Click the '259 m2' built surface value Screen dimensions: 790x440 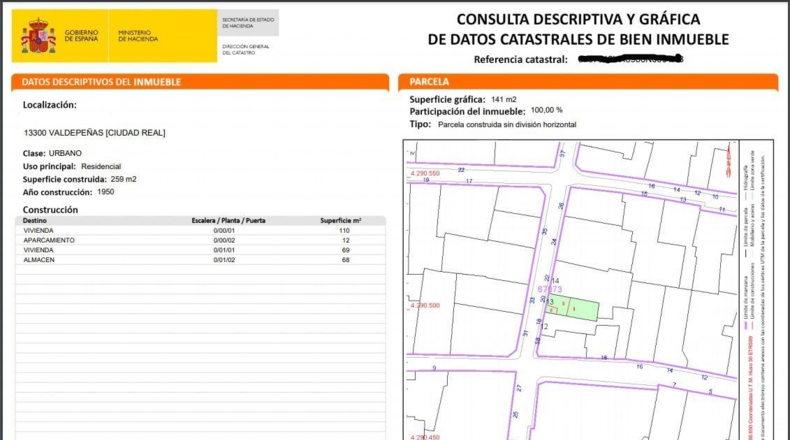tap(123, 179)
